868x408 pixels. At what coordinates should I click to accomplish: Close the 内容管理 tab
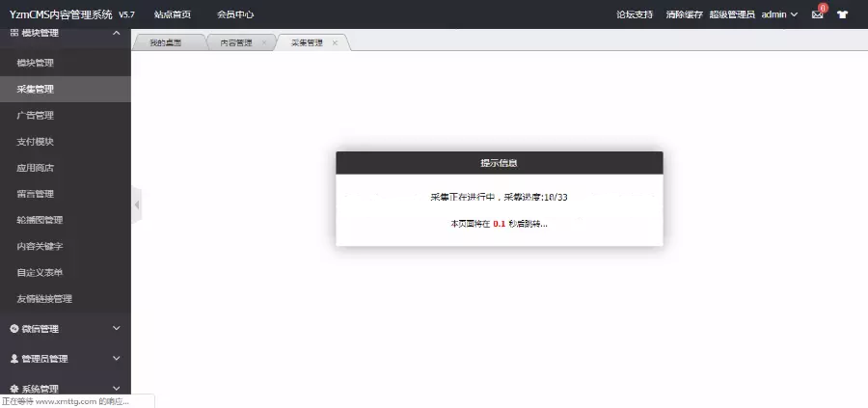(264, 42)
